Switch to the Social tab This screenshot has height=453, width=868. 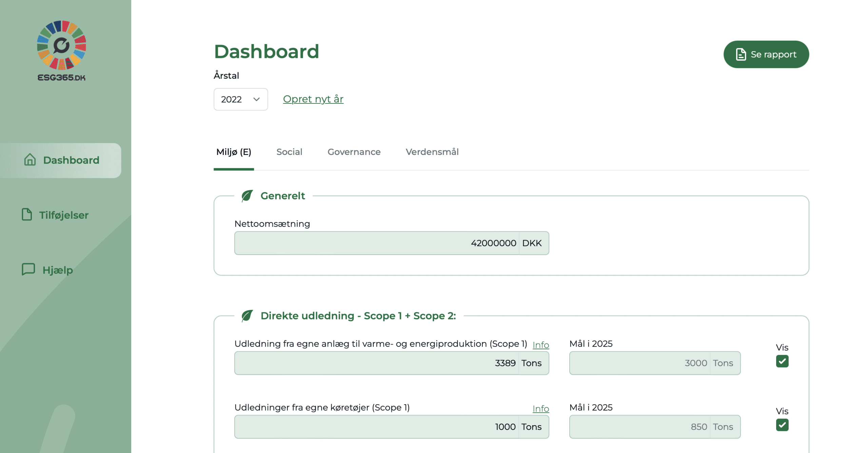click(290, 152)
